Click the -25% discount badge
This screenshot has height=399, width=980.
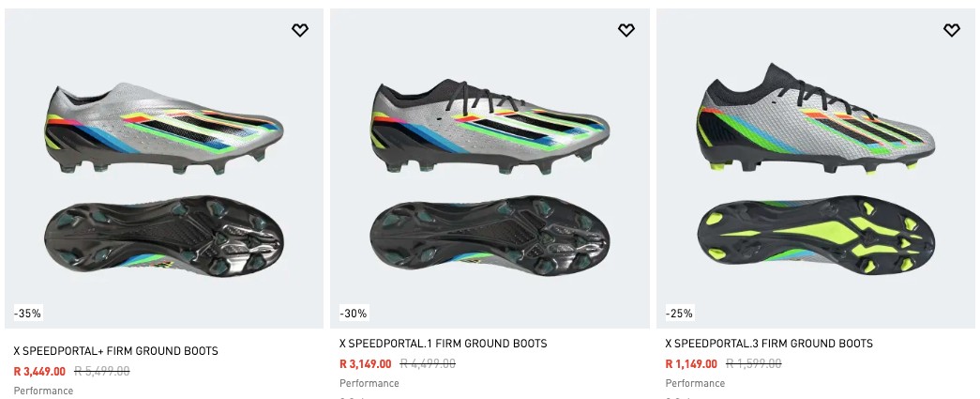(x=680, y=313)
